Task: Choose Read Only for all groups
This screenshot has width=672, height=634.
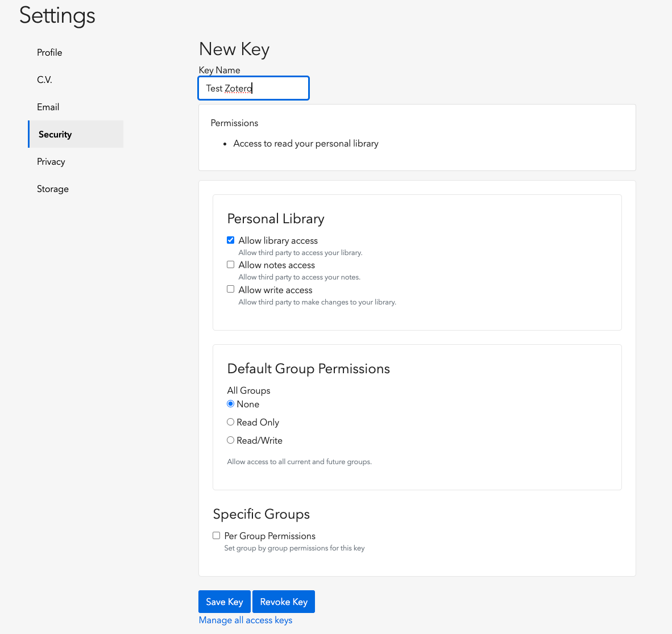Action: [x=231, y=422]
